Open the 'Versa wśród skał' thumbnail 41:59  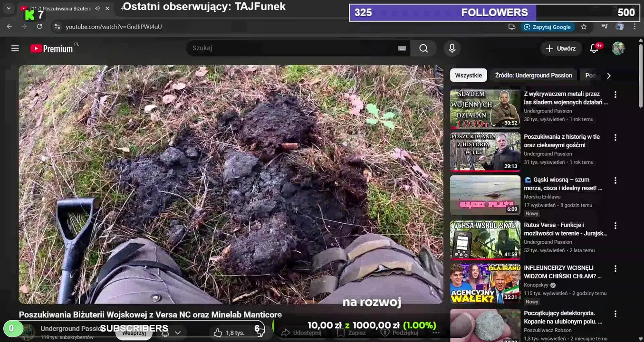click(485, 240)
